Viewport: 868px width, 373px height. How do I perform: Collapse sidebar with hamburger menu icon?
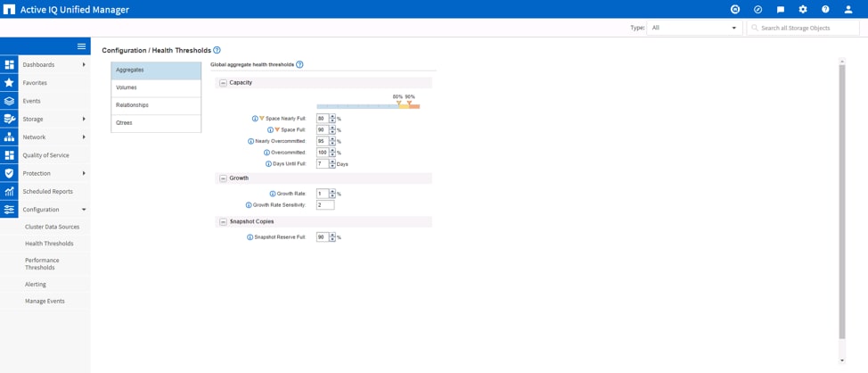point(81,46)
